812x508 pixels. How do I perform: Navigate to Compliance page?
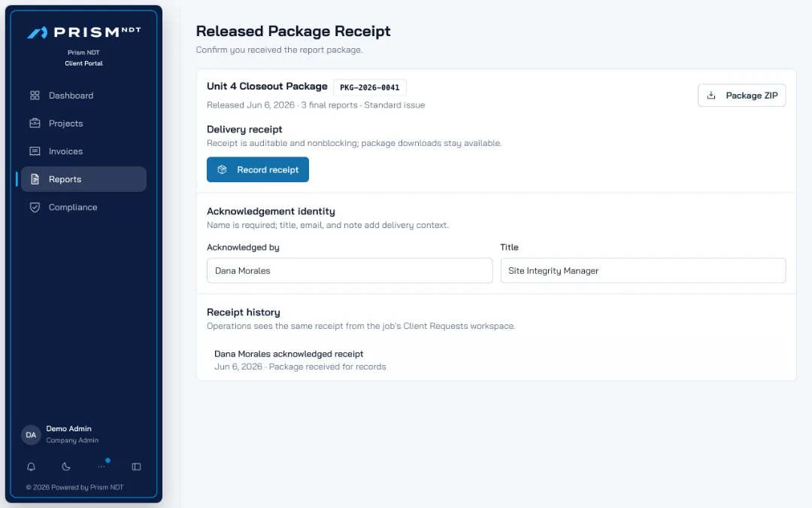(x=84, y=208)
